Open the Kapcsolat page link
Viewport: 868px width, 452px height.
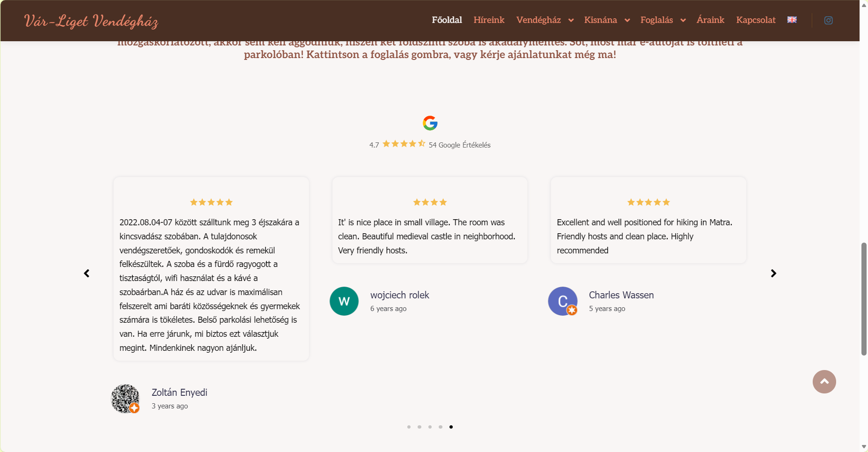point(756,20)
